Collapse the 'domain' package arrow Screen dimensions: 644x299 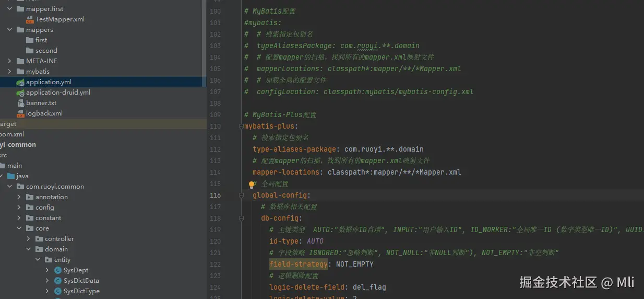(x=29, y=249)
